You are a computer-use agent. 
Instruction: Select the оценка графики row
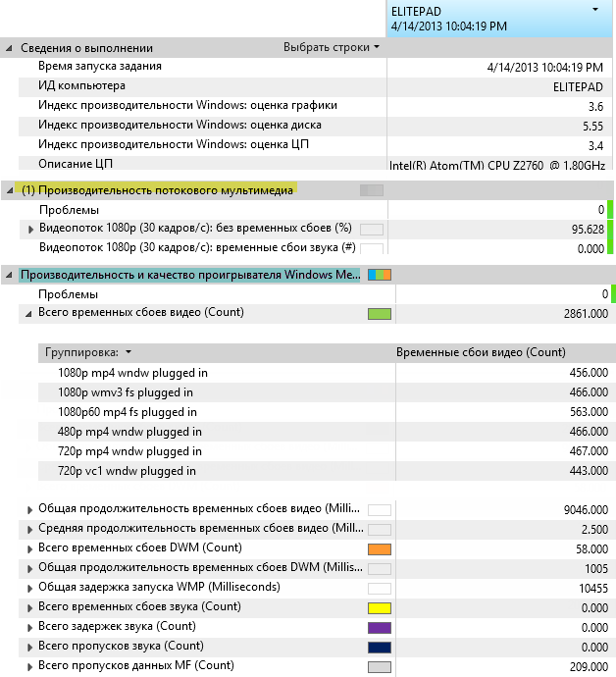pos(315,106)
